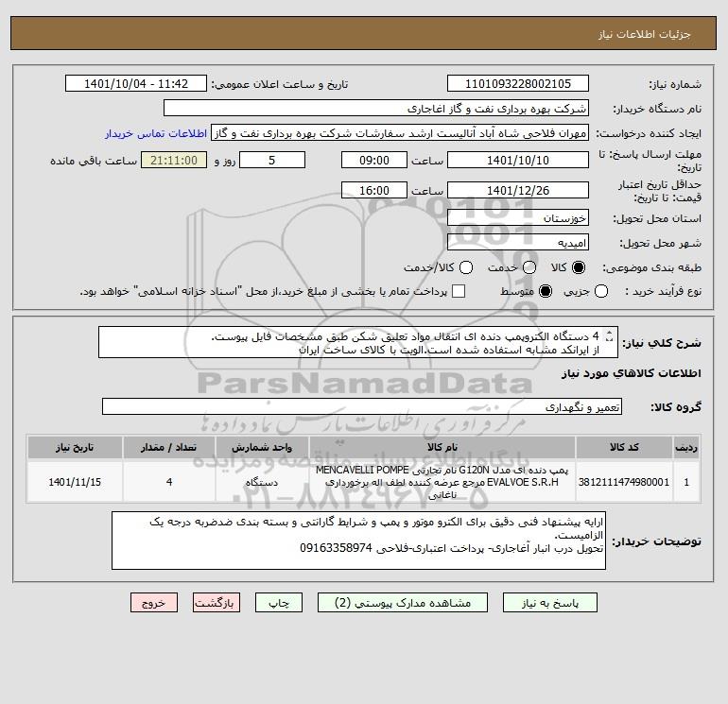This screenshot has height=704, width=728.
Task: Click remaining days field showing 5
Action: 272,161
